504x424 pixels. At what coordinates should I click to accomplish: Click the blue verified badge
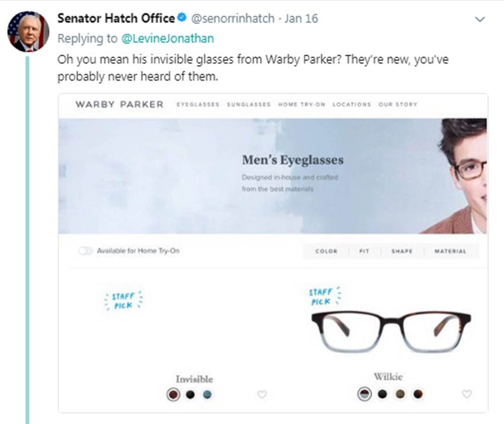(183, 18)
